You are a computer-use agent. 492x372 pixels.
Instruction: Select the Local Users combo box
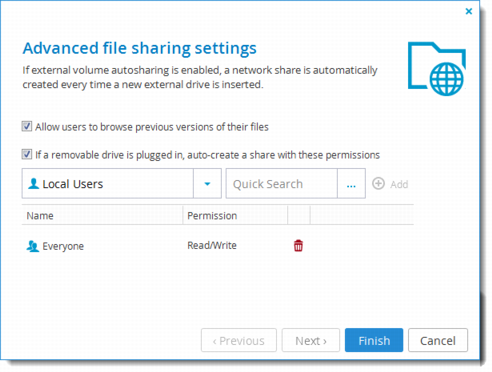122,184
